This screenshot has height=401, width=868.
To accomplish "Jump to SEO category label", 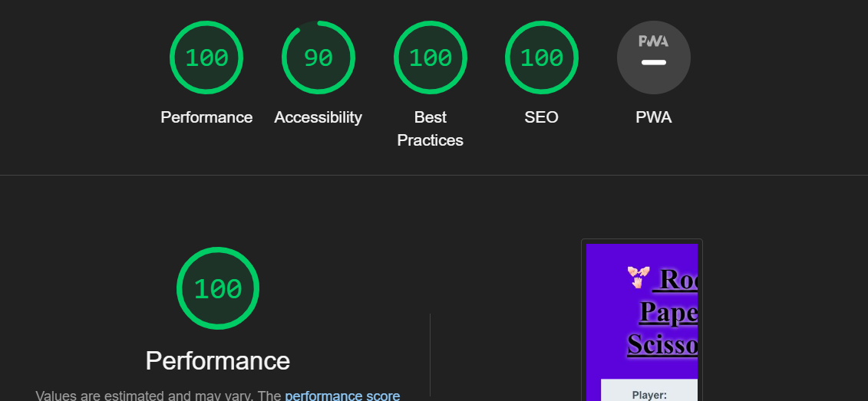I will 541,117.
